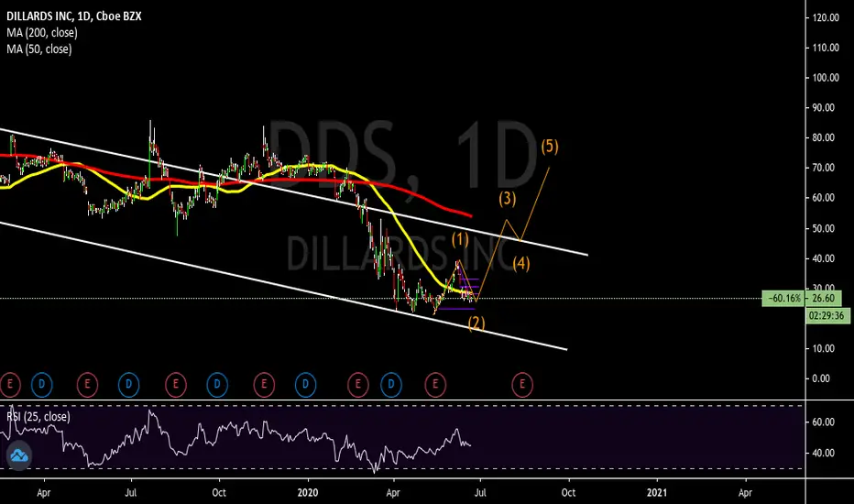Viewport: 854px width, 504px height.
Task: Click the 40.00 RSI scale label
Action: tap(824, 453)
